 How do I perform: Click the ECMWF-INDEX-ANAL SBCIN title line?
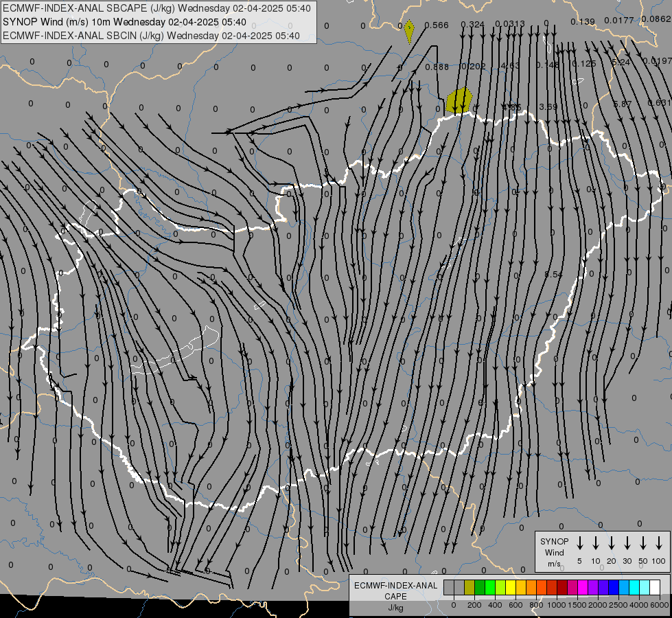point(151,36)
